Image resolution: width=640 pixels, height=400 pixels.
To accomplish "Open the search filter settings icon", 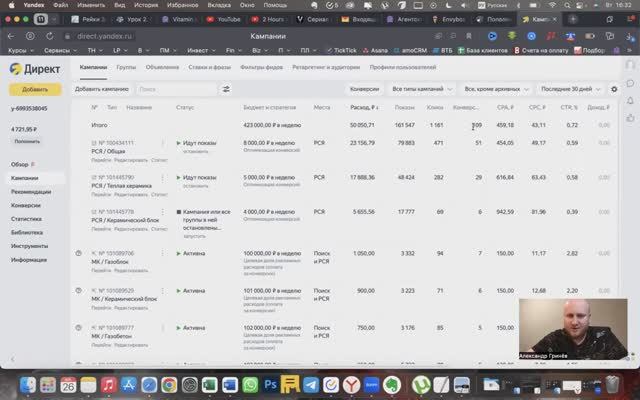I will [226, 89].
